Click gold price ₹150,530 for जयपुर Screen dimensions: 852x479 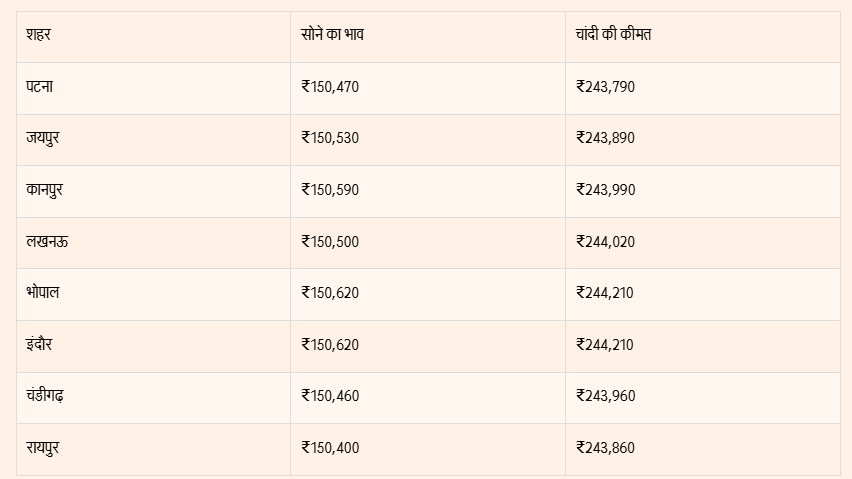330,138
